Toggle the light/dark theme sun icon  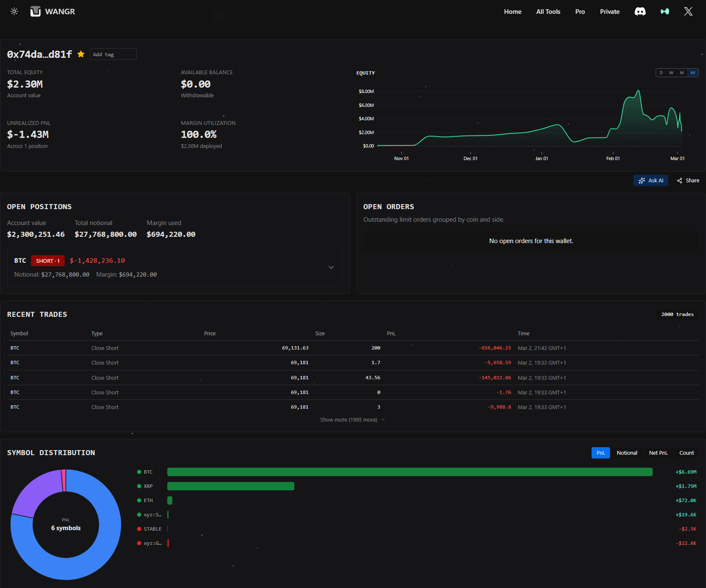(14, 11)
